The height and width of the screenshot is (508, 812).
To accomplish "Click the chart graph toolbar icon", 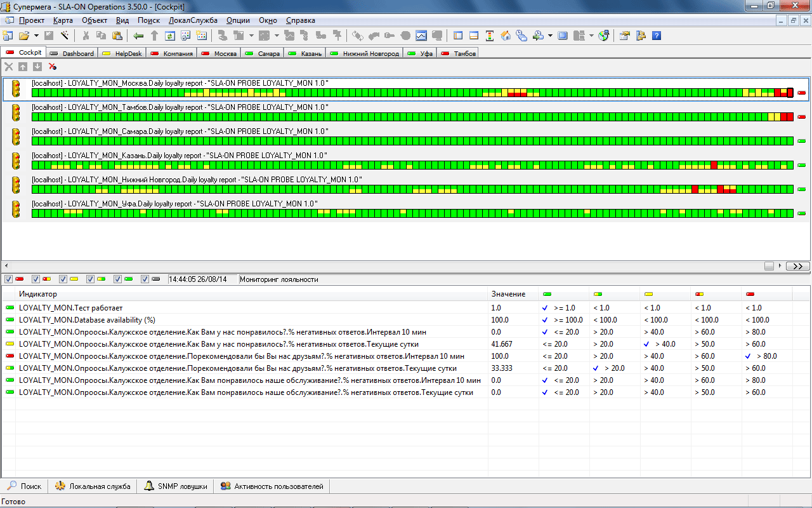I will pyautogui.click(x=421, y=36).
